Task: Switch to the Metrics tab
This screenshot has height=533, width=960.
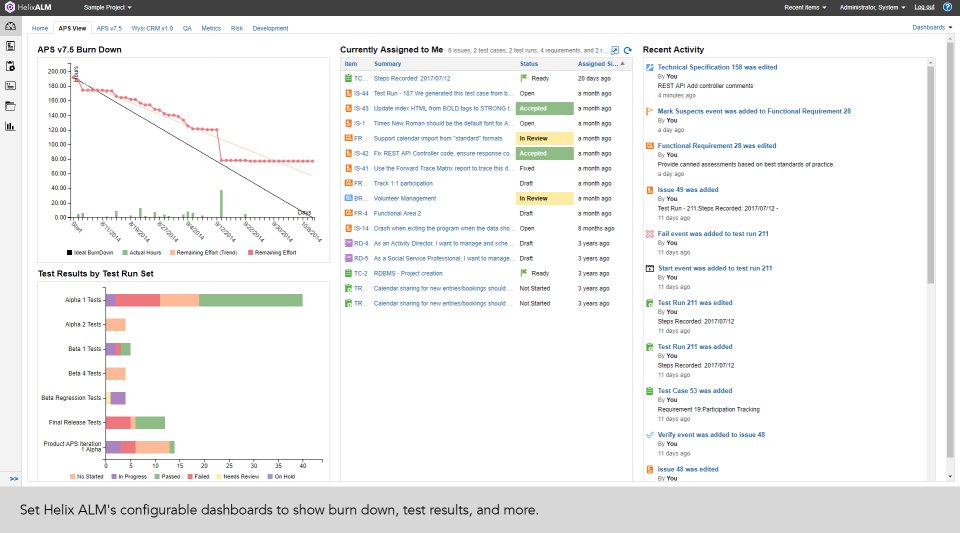Action: tap(211, 29)
